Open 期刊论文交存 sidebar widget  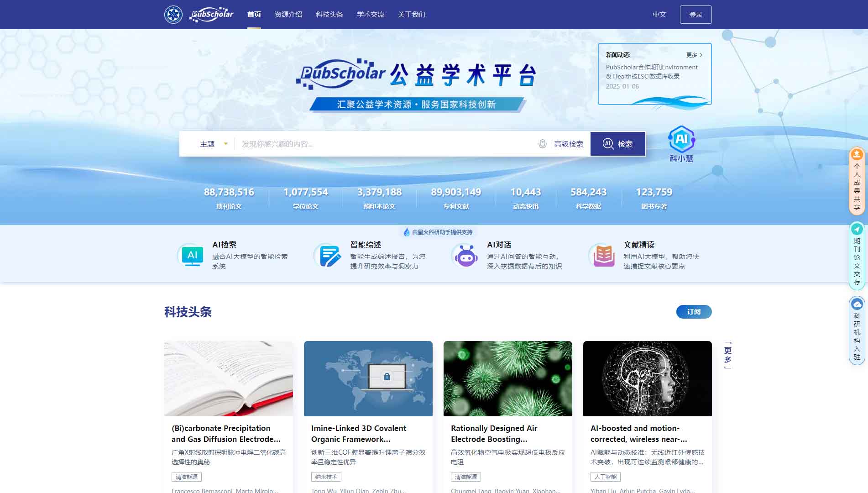point(857,256)
